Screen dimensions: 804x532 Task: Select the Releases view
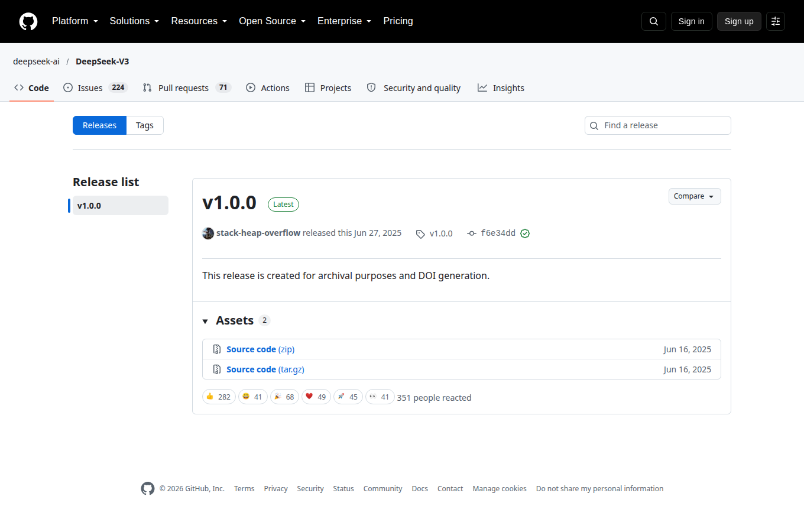(99, 125)
